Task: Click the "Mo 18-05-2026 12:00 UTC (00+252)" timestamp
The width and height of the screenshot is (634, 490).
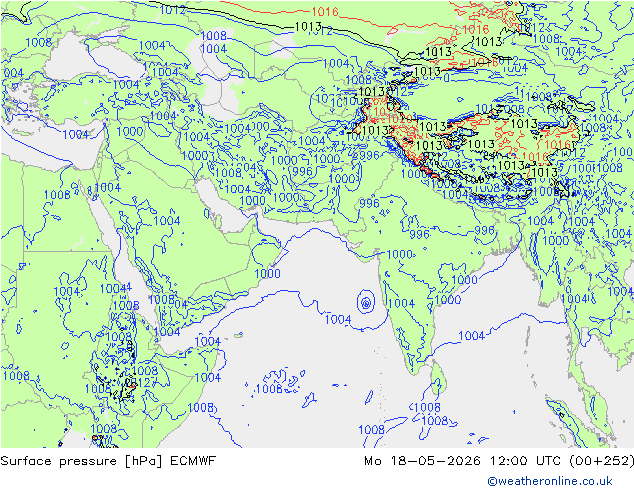Action: click(499, 461)
